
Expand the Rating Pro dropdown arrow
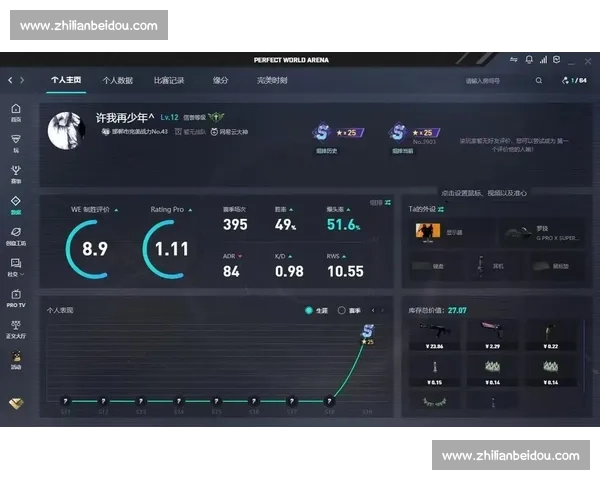[x=190, y=210]
